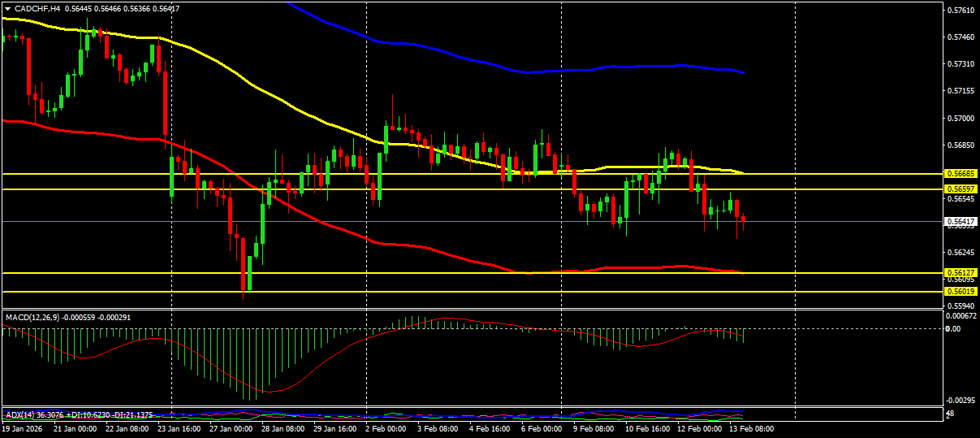The image size is (980, 438).
Task: Click the 2 Feb 00:00 time label
Action: [386, 428]
